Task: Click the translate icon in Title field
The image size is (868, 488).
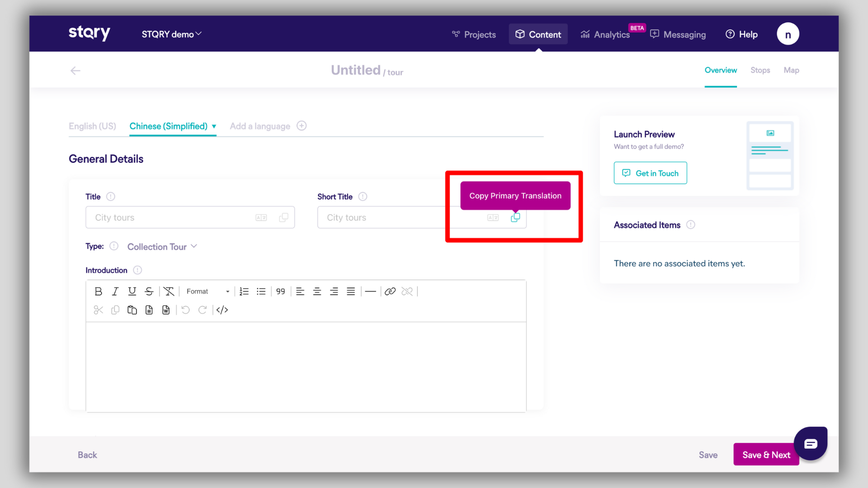Action: tap(261, 218)
